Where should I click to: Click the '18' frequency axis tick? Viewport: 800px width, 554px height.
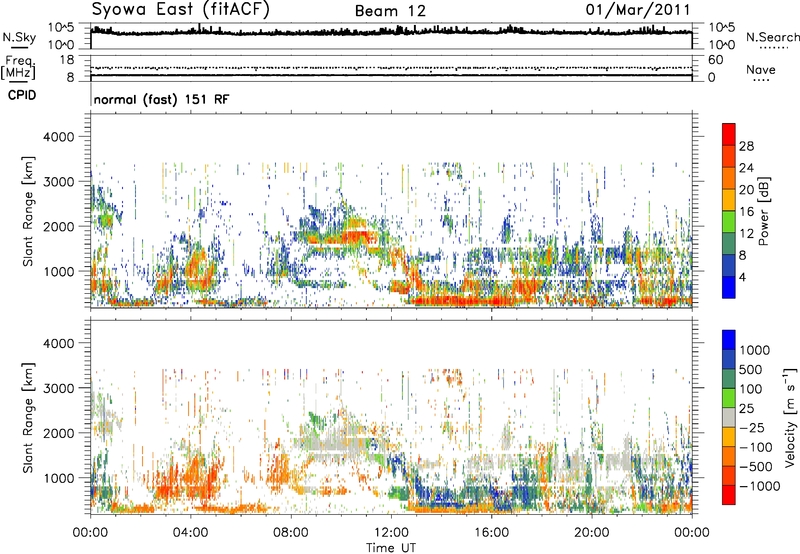(66, 60)
